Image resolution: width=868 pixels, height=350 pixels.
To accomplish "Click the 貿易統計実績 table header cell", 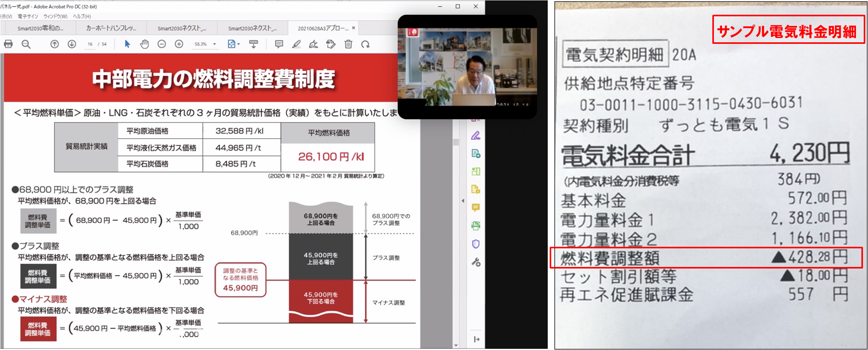I will [86, 147].
